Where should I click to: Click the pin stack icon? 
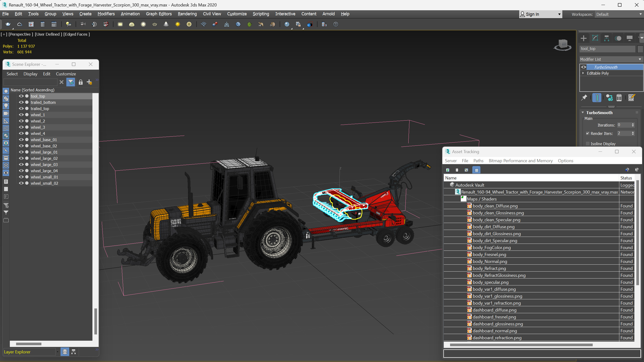tap(584, 98)
